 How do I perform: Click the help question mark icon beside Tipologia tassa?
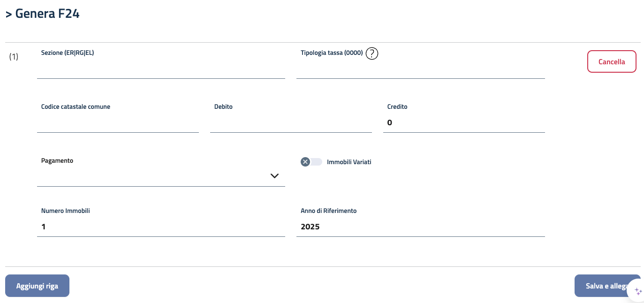click(372, 53)
